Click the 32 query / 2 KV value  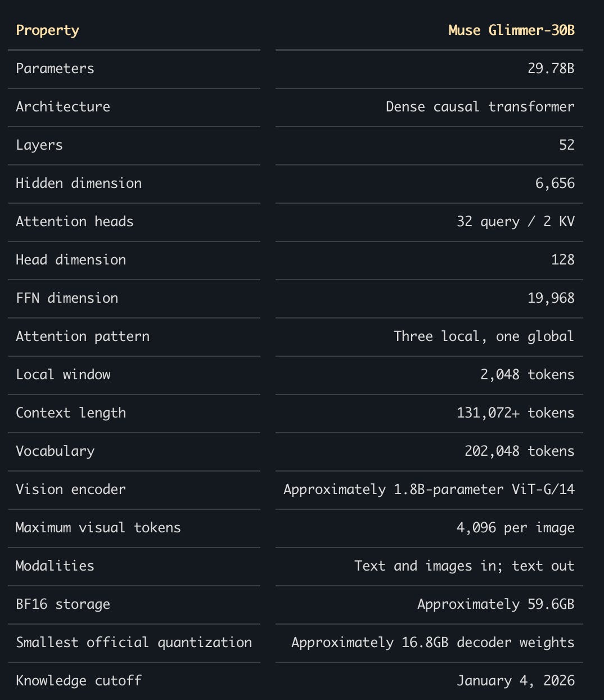click(x=515, y=222)
